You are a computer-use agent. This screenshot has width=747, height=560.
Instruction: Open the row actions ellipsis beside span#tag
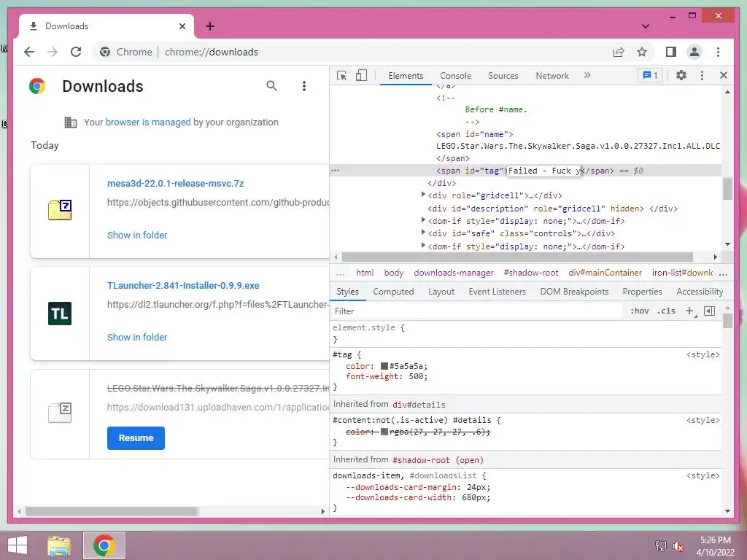click(x=336, y=171)
